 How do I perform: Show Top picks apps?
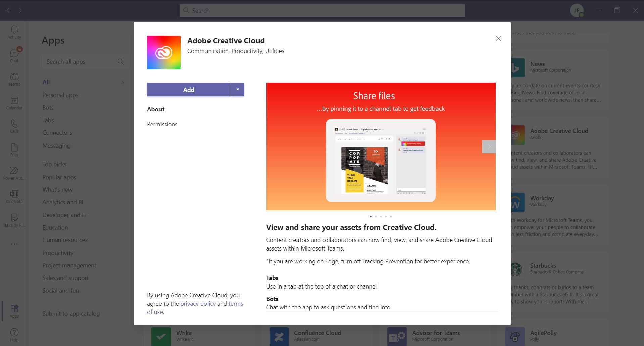(54, 164)
